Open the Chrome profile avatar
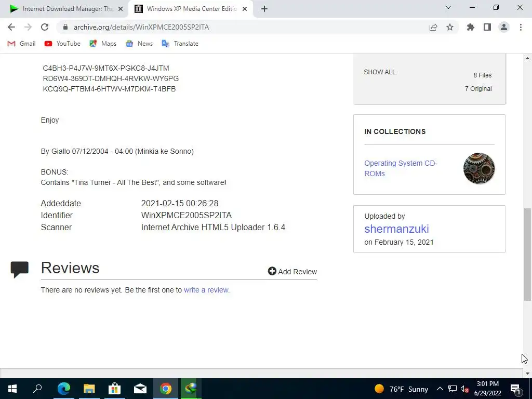Screen dimensions: 532x399 [504, 27]
